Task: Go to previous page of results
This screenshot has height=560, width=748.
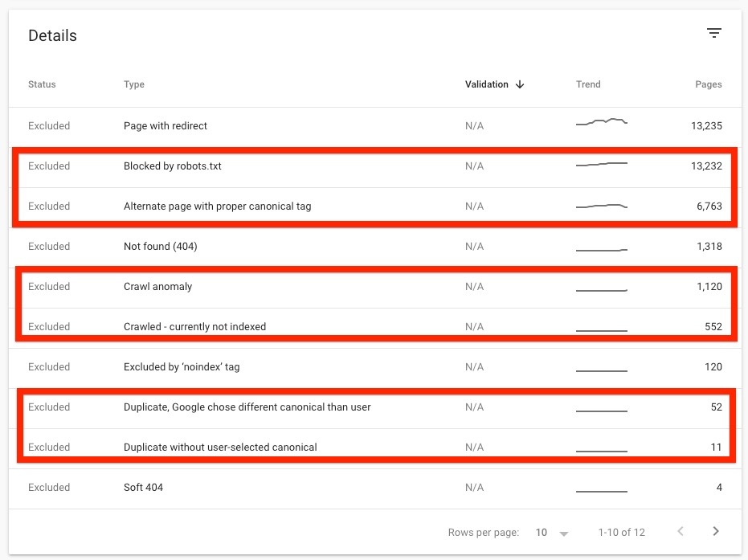Action: pyautogui.click(x=681, y=531)
